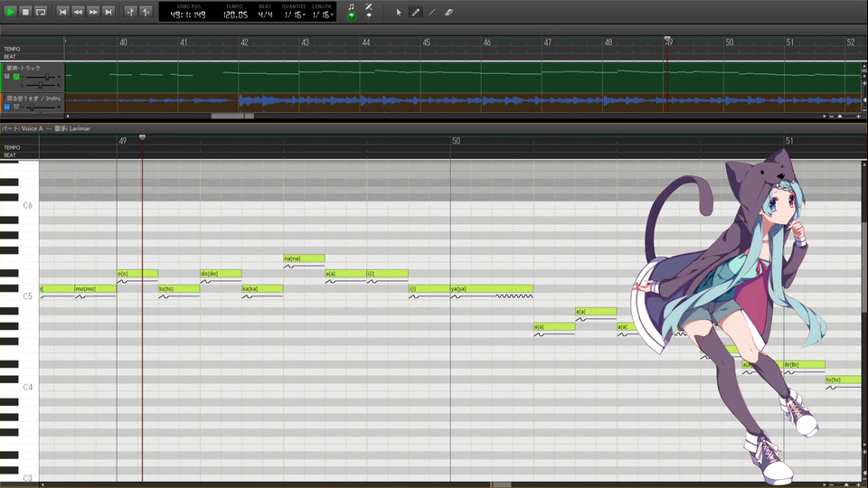868x488 pixels.
Task: Click the fast-forward button
Action: 93,12
